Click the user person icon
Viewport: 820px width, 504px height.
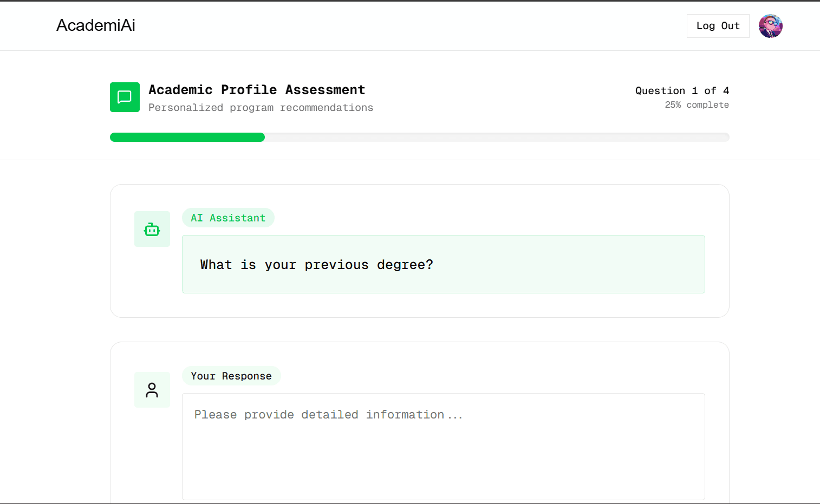[152, 390]
